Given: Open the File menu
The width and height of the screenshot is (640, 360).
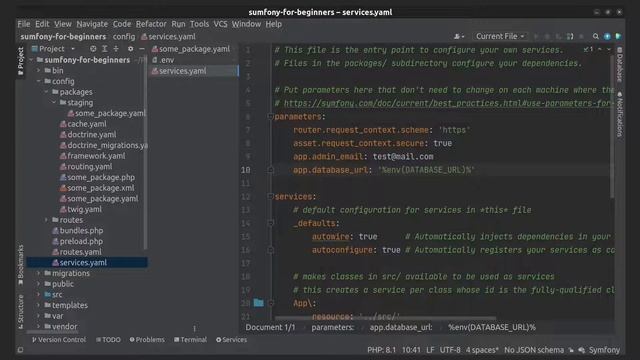Looking at the screenshot, I should (x=24, y=24).
